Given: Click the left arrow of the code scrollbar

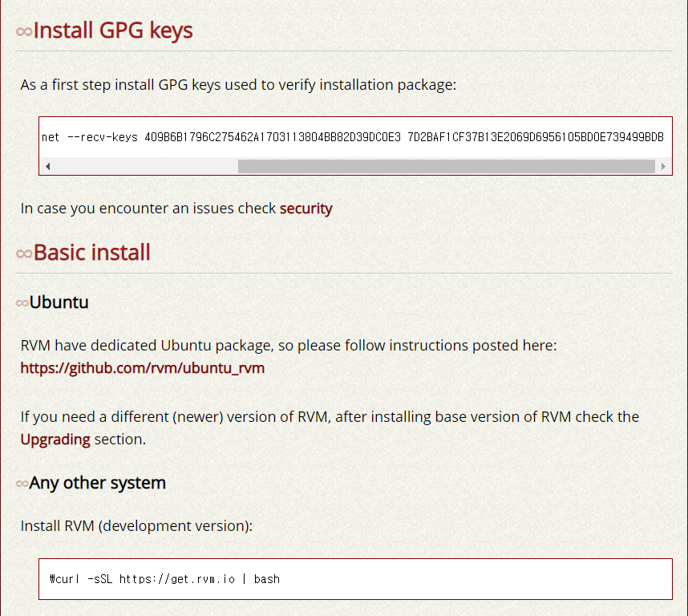Looking at the screenshot, I should pos(47,166).
